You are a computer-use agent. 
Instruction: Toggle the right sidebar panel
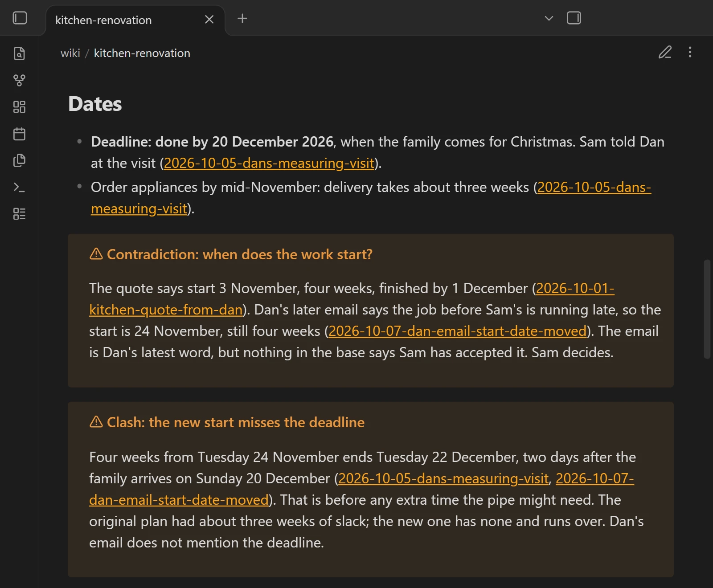pos(574,18)
